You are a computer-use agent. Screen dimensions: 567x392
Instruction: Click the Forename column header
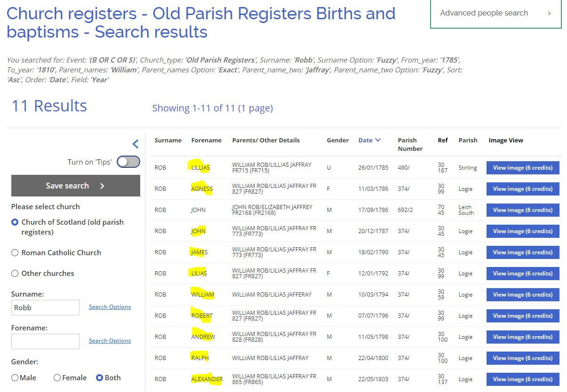coord(206,140)
